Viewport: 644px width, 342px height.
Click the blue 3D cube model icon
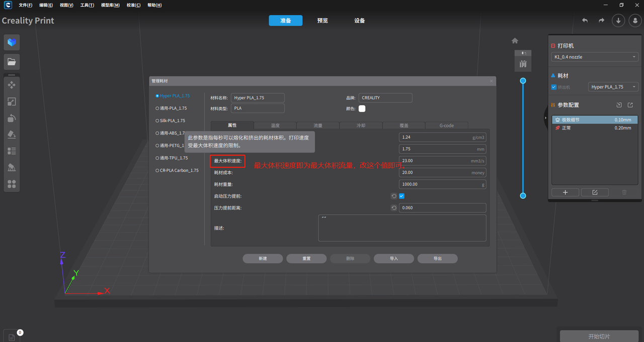click(12, 42)
